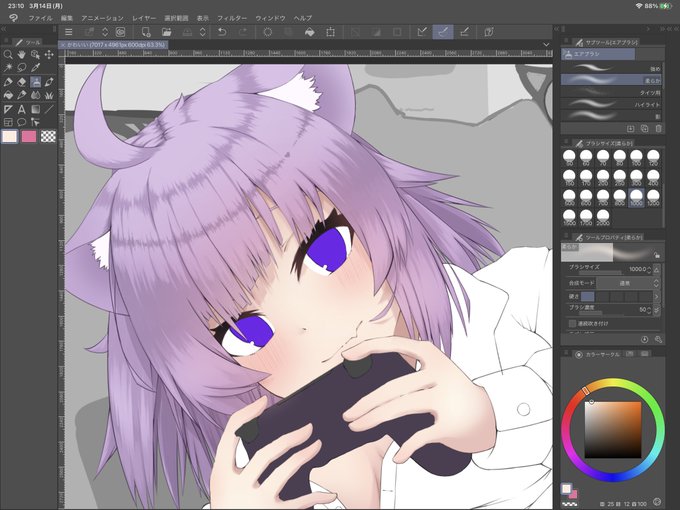The width and height of the screenshot is (680, 510).
Task: Open the Help (ヘルプ) menu
Action: 303,18
